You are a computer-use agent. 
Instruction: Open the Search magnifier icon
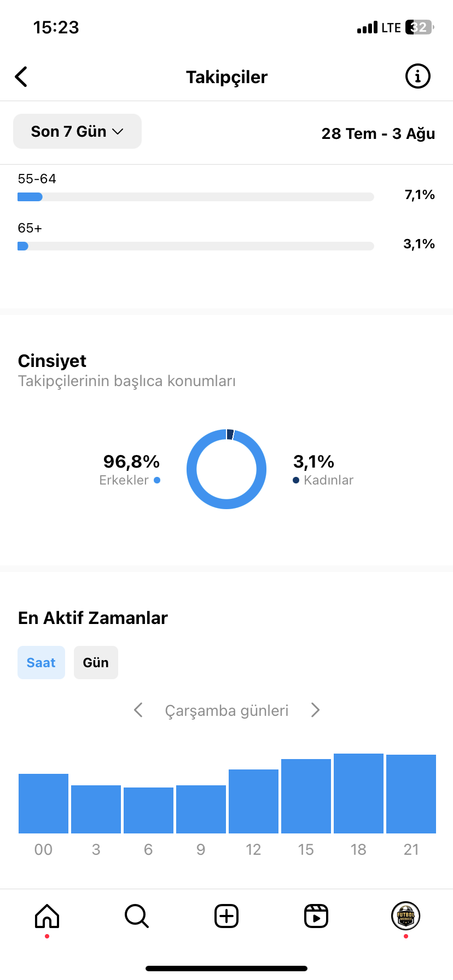click(137, 915)
